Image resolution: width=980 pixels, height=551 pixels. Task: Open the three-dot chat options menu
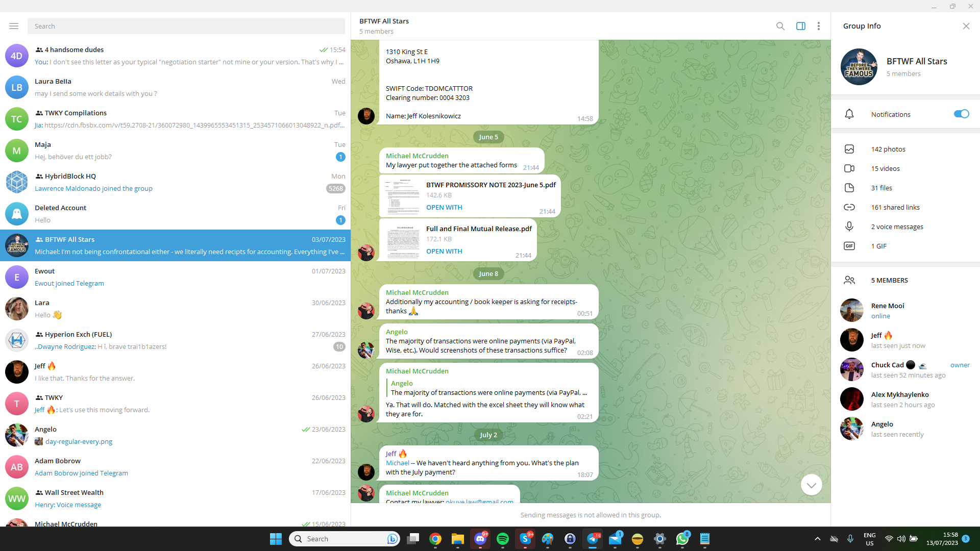pos(818,26)
